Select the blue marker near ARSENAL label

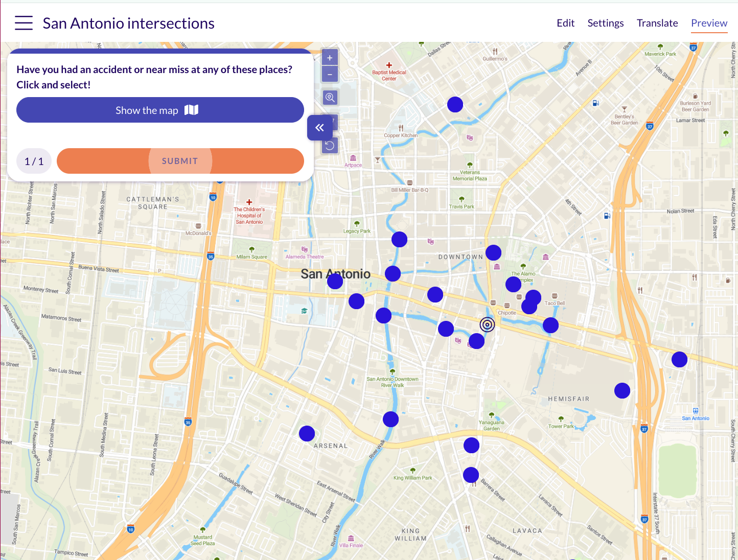coord(307,433)
